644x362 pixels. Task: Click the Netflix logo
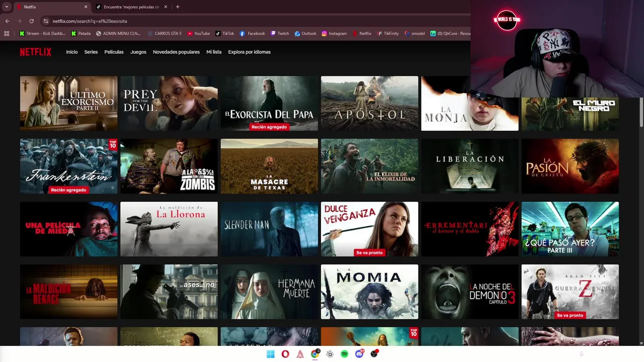tap(35, 52)
